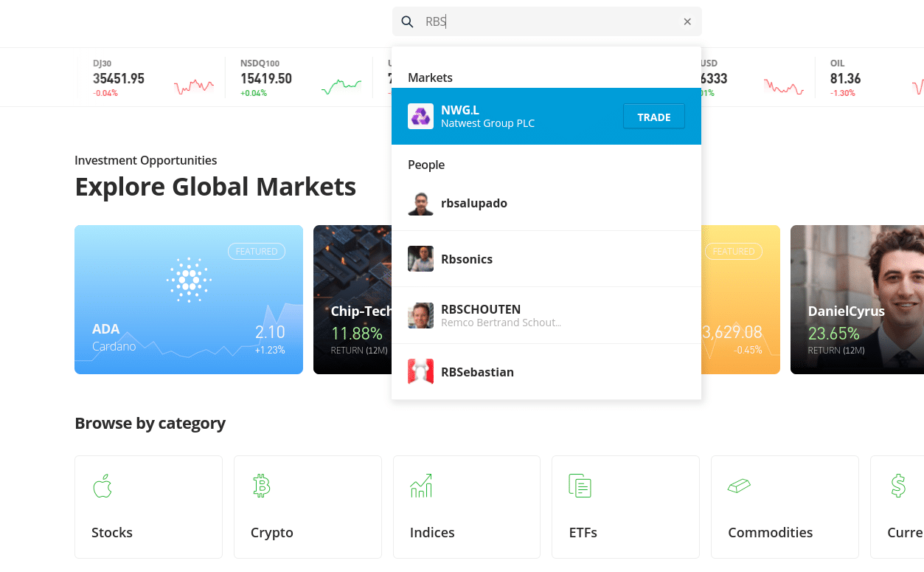Open the Stocks category
Image resolution: width=924 pixels, height=572 pixels.
coord(148,507)
